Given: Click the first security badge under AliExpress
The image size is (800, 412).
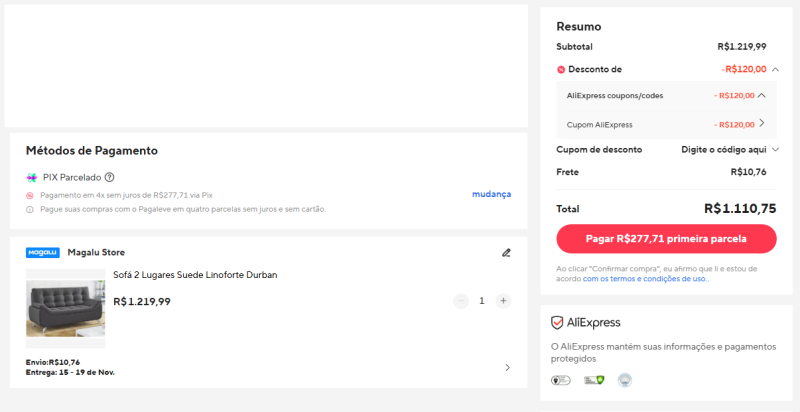Looking at the screenshot, I should click(x=560, y=380).
